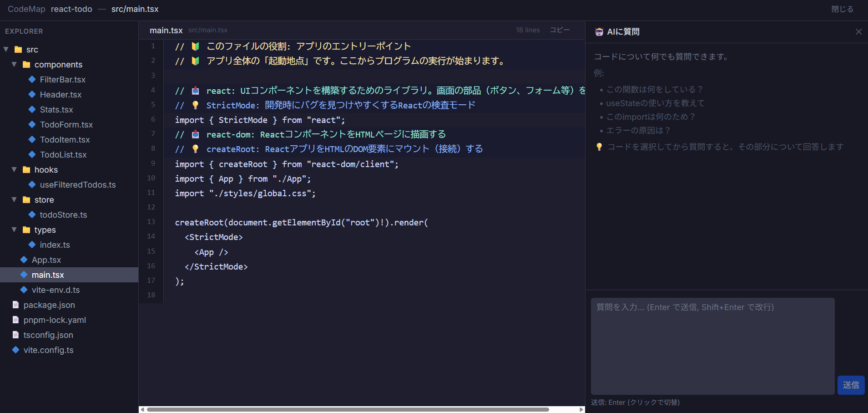Click the horizontal scrollbar thumb under code
Viewport: 868px width, 413px height.
tap(348, 409)
